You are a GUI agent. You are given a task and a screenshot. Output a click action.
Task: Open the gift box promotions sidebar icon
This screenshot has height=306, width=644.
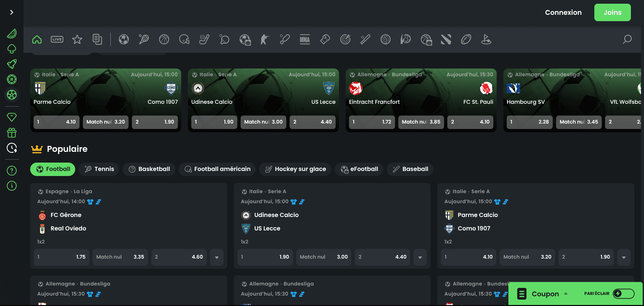coord(12,133)
